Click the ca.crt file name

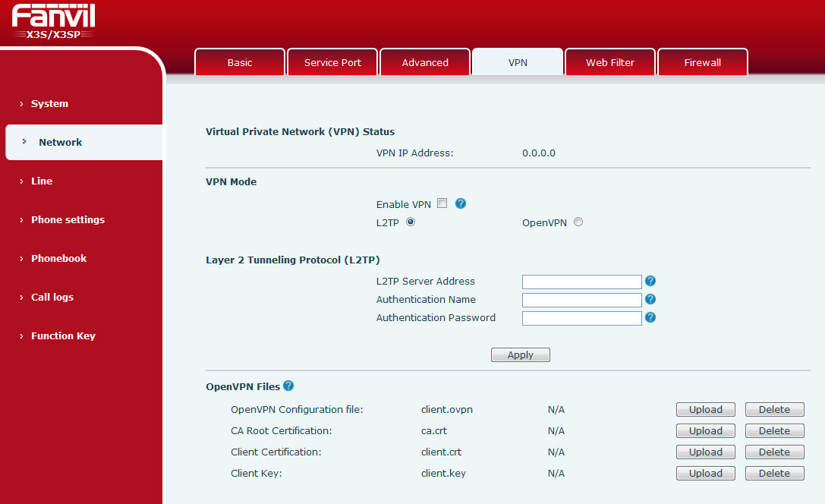pyautogui.click(x=434, y=431)
